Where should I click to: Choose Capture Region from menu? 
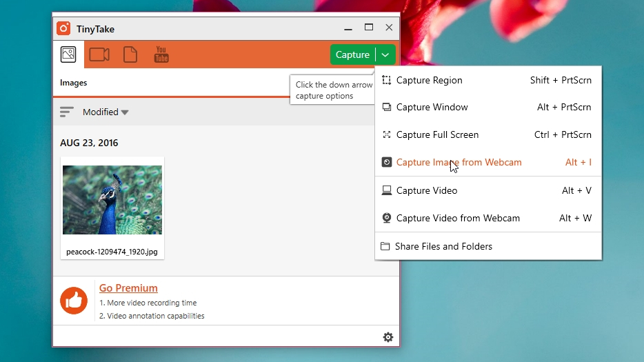pyautogui.click(x=488, y=80)
